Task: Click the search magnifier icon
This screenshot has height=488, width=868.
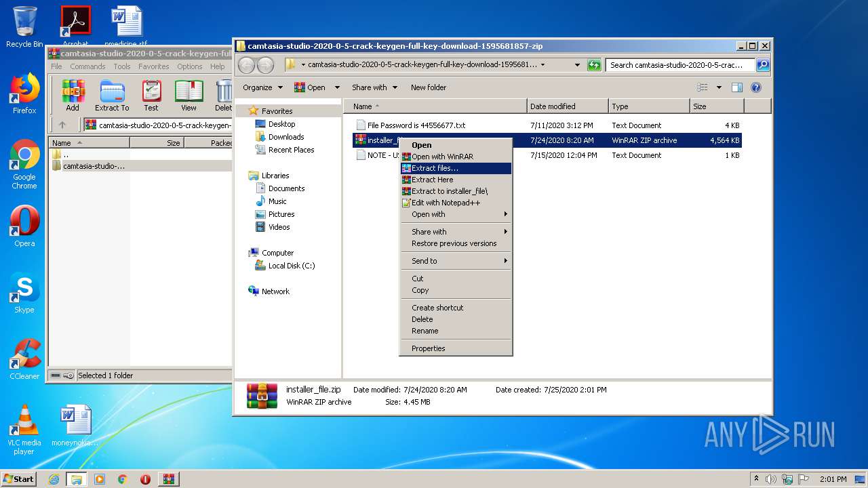Action: pos(763,65)
